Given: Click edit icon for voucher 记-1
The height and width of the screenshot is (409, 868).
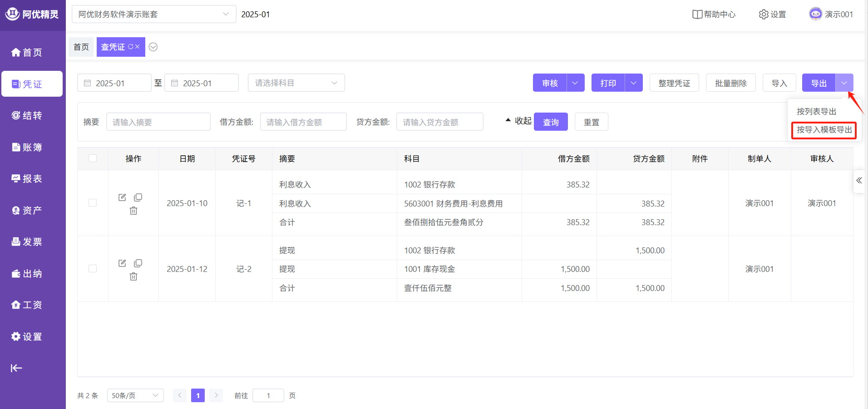Looking at the screenshot, I should [x=122, y=197].
